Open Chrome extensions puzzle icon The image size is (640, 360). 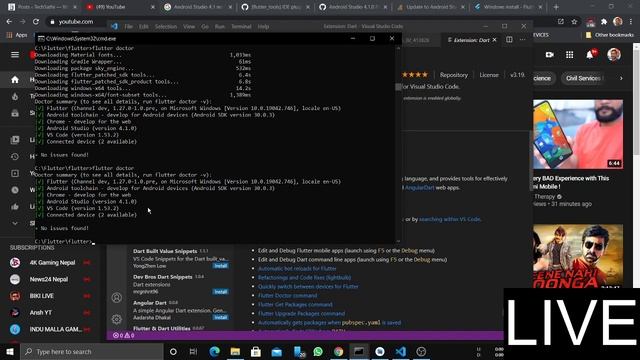coord(604,22)
